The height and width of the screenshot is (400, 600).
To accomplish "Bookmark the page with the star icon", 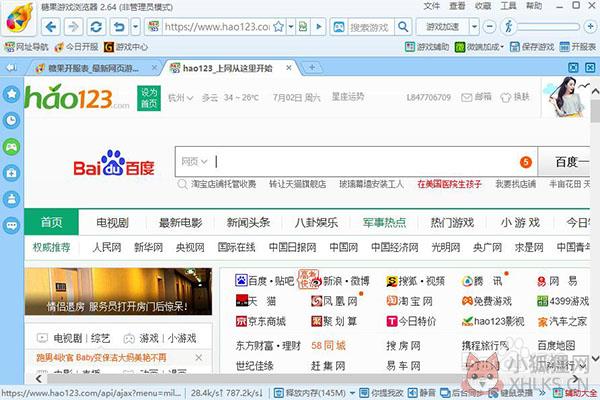I will 279,27.
